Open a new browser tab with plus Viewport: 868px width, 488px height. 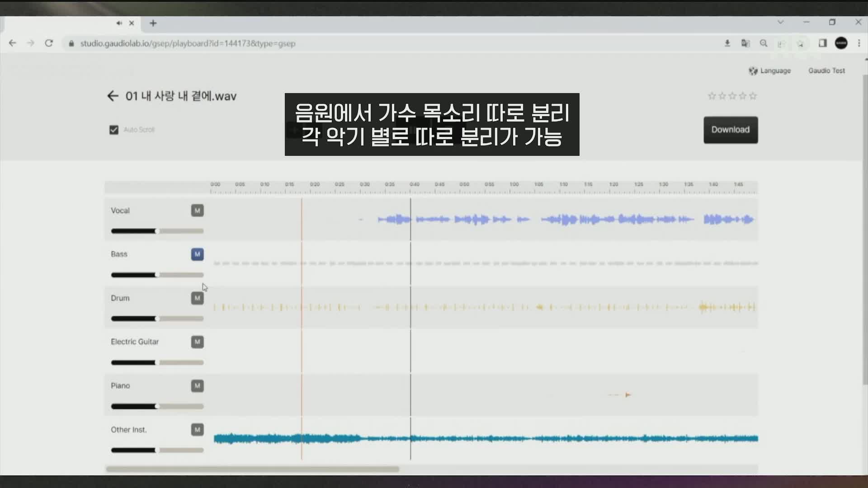[153, 23]
